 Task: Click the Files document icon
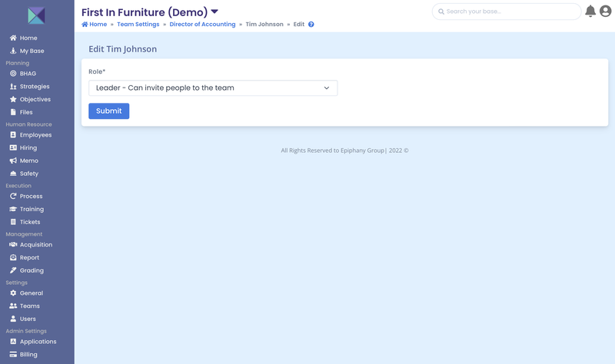coord(13,112)
